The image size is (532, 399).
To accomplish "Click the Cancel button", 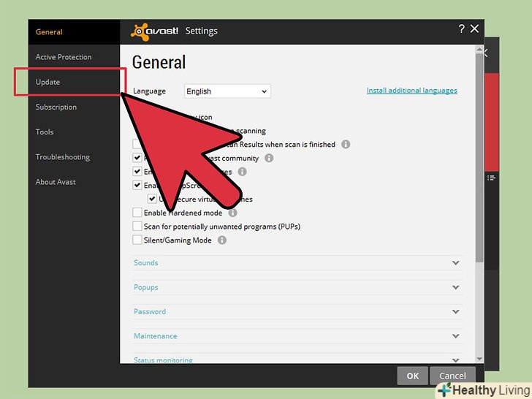I will coord(452,376).
